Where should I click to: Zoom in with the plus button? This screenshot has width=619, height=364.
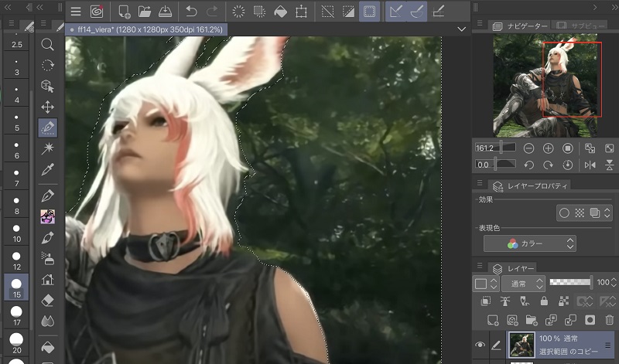pos(548,148)
